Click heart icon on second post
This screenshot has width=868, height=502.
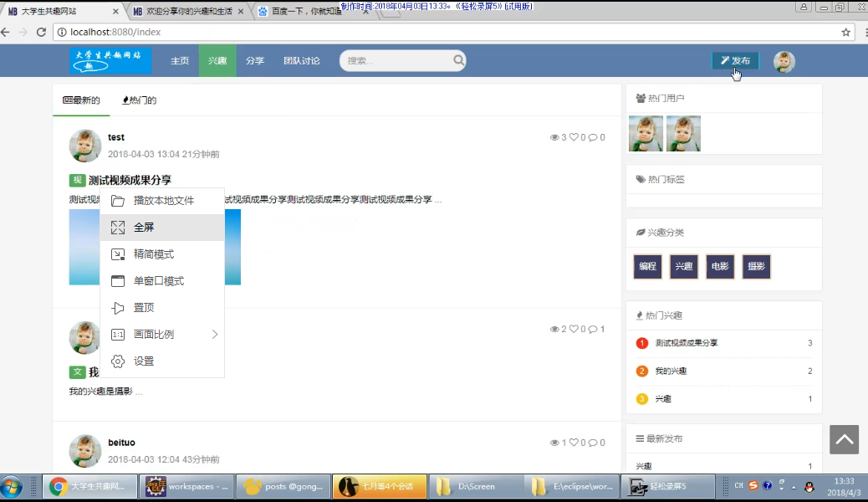click(x=574, y=329)
